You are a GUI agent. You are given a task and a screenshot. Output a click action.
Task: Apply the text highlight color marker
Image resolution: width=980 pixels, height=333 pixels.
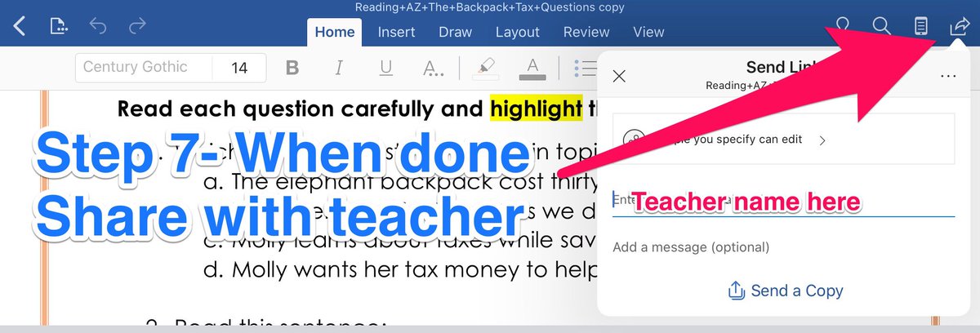click(485, 69)
